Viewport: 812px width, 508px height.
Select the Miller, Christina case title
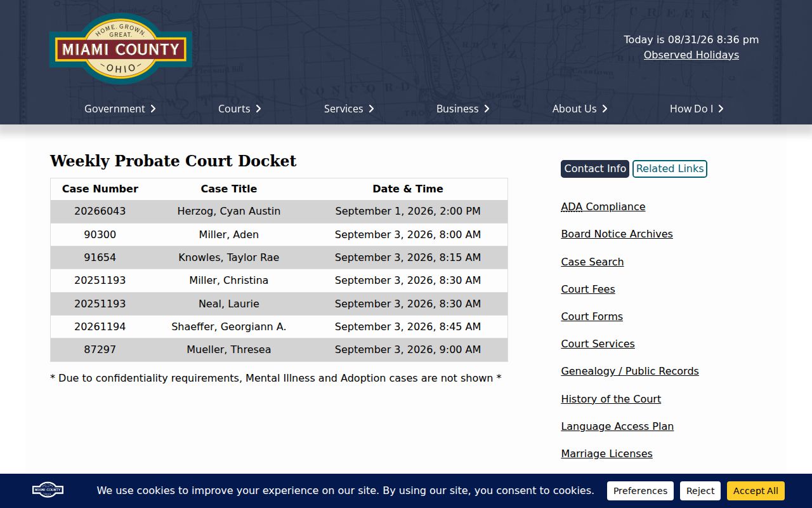pyautogui.click(x=229, y=280)
